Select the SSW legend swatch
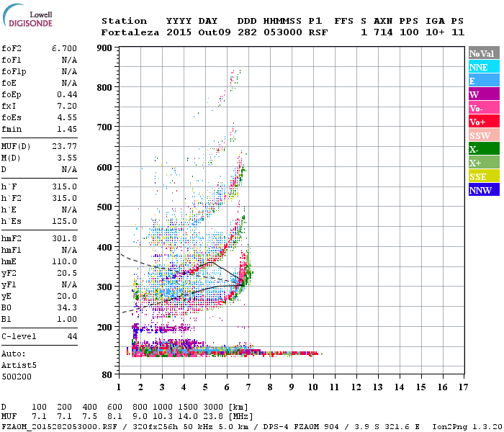Screen dimensions: 504x432 [484, 135]
